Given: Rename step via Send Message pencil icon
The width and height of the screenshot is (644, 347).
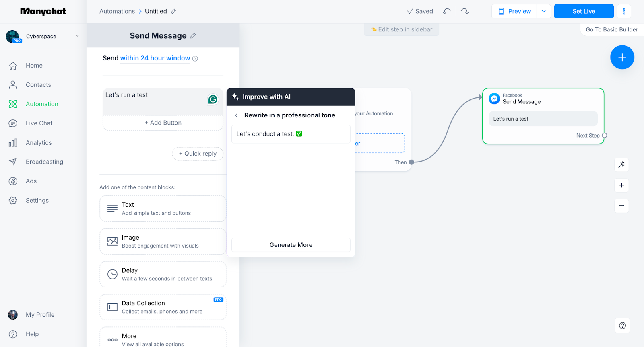Looking at the screenshot, I should point(193,36).
